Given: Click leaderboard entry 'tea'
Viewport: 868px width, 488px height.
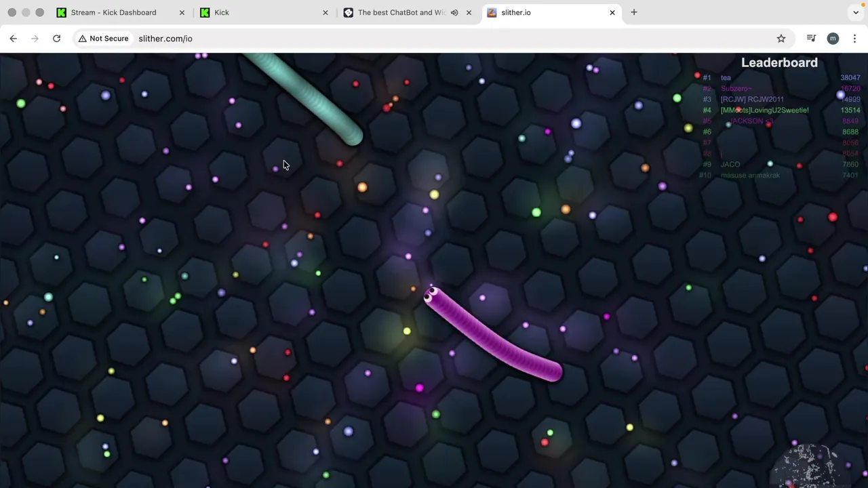Looking at the screenshot, I should tap(726, 78).
